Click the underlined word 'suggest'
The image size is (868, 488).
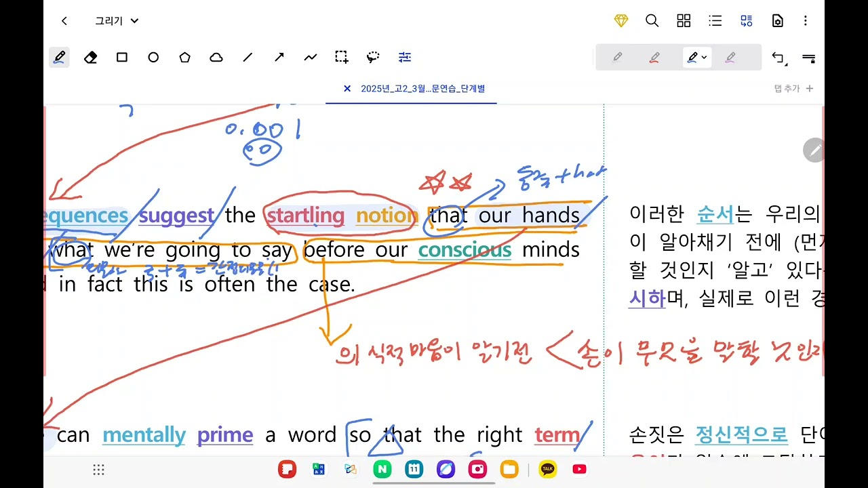pos(176,216)
